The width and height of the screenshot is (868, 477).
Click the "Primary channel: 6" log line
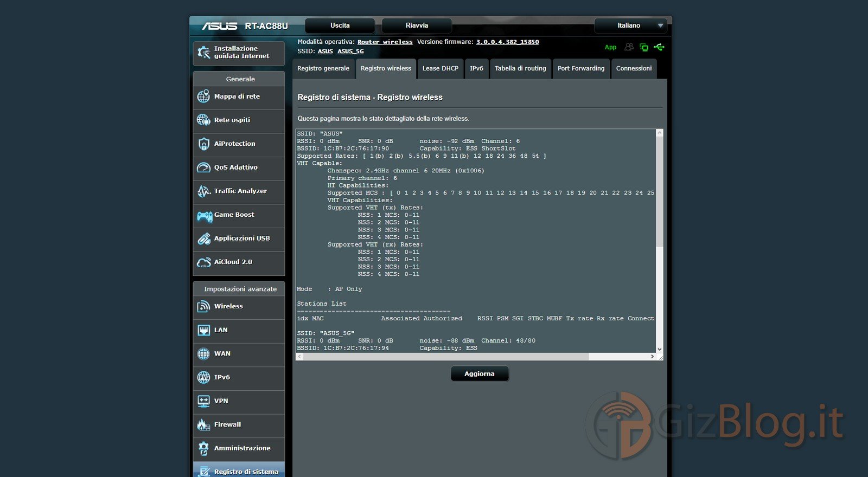point(362,178)
